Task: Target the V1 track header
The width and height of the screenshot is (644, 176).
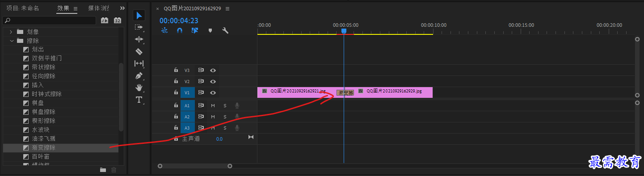Action: point(187,92)
